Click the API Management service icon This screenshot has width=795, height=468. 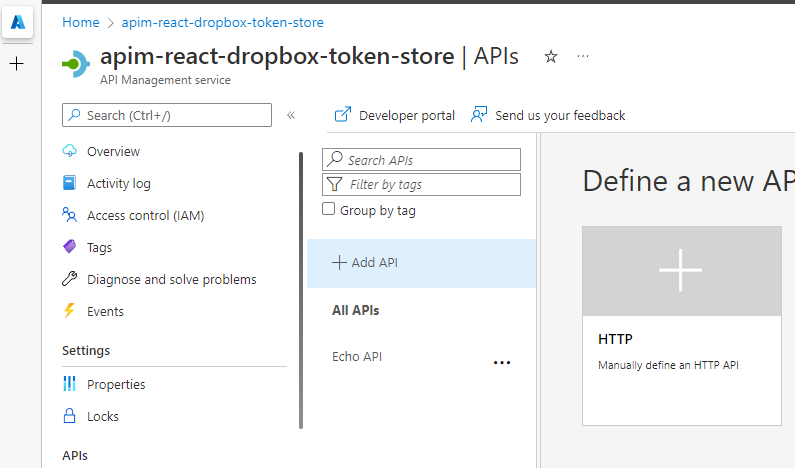(x=76, y=64)
